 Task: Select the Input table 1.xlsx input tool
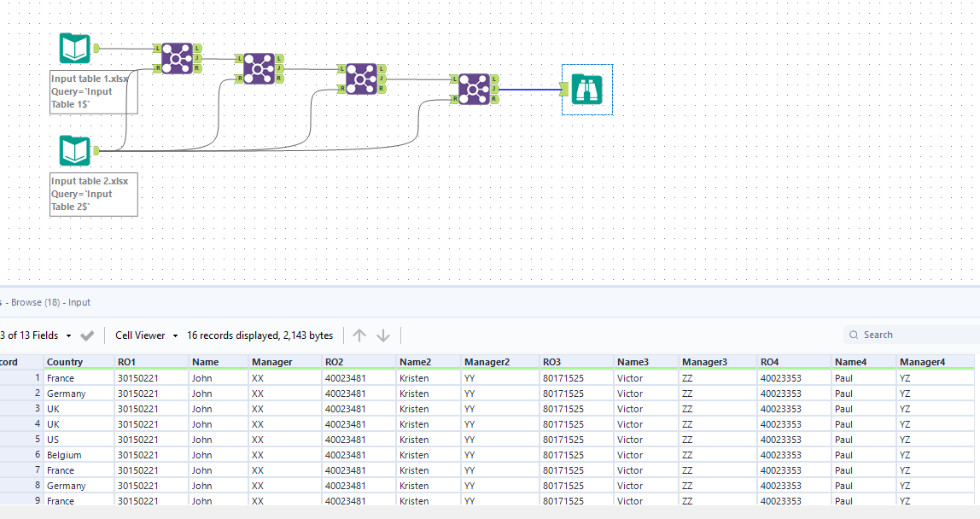74,49
